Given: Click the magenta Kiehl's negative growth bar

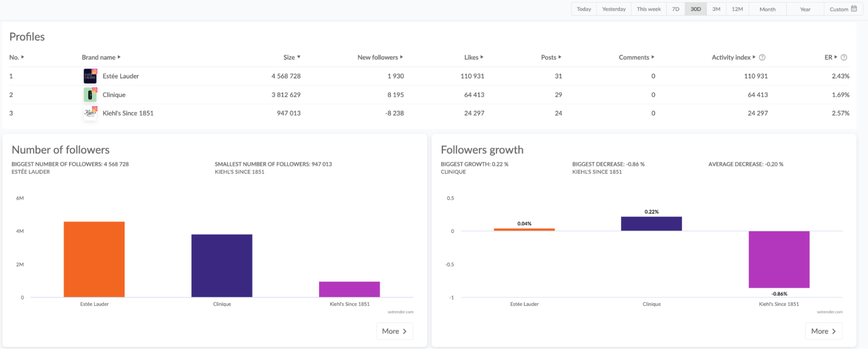Looking at the screenshot, I should (x=779, y=259).
